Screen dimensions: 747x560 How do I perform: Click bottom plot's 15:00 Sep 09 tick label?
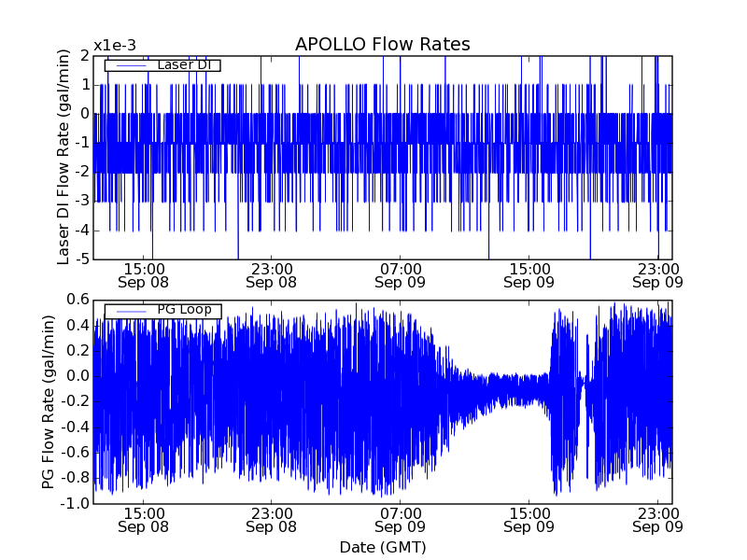529,519
